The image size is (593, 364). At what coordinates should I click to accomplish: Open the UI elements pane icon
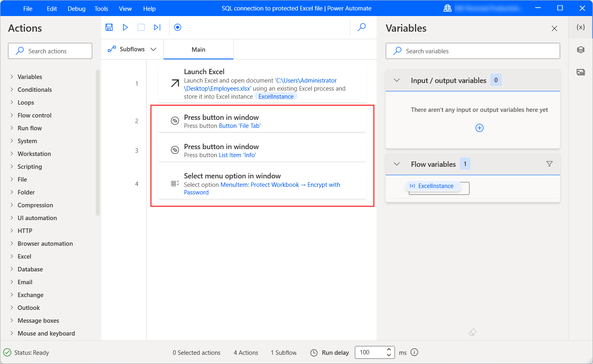581,50
